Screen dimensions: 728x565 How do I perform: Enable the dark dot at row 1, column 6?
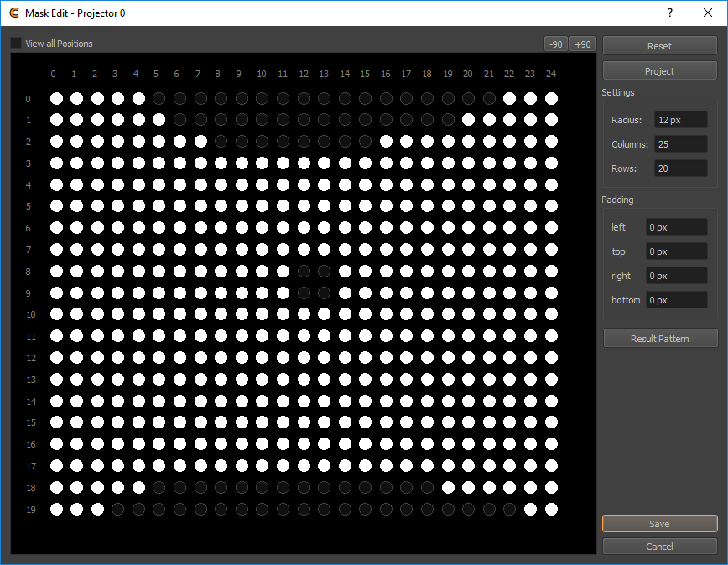coord(179,120)
